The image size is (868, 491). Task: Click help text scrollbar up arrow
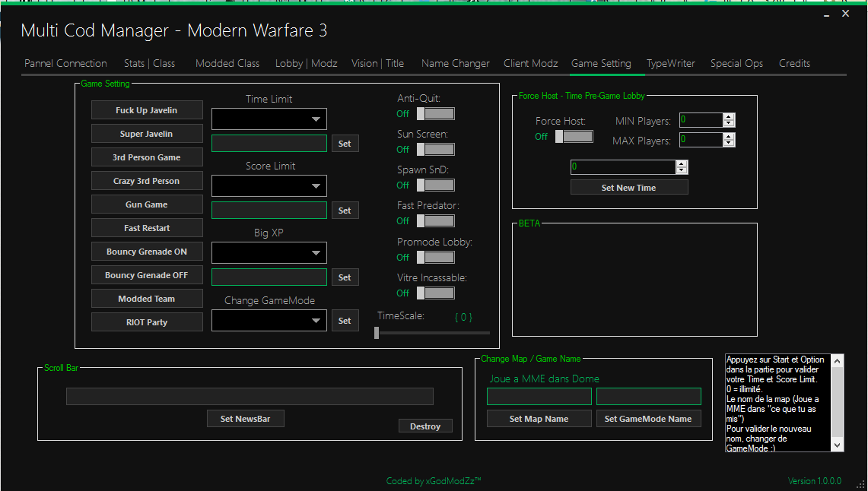(x=838, y=360)
